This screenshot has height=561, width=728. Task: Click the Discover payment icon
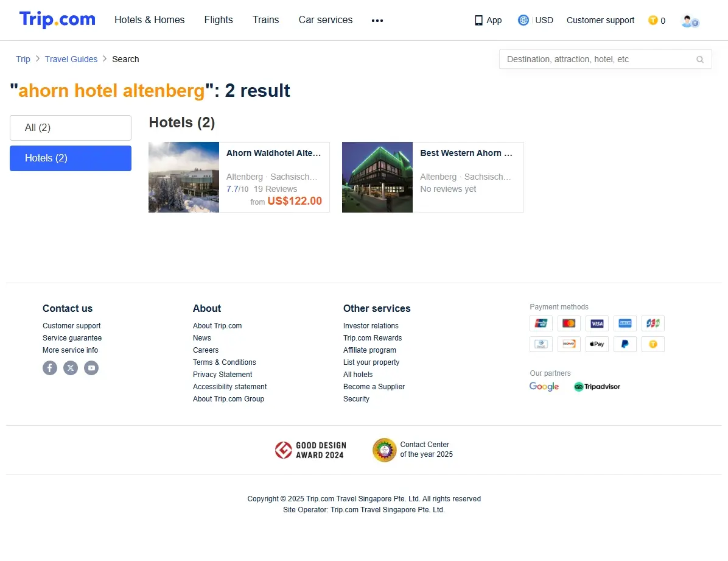[569, 344]
